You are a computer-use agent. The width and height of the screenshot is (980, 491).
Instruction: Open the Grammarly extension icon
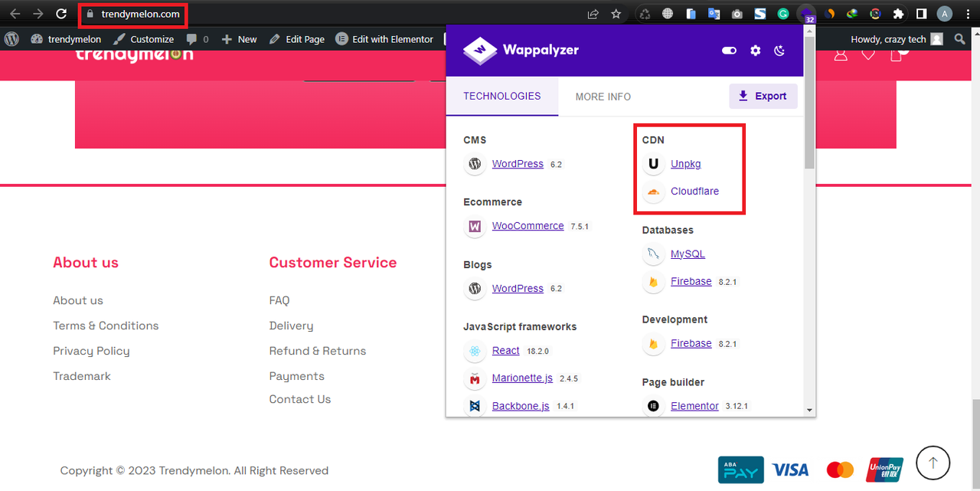tap(783, 14)
